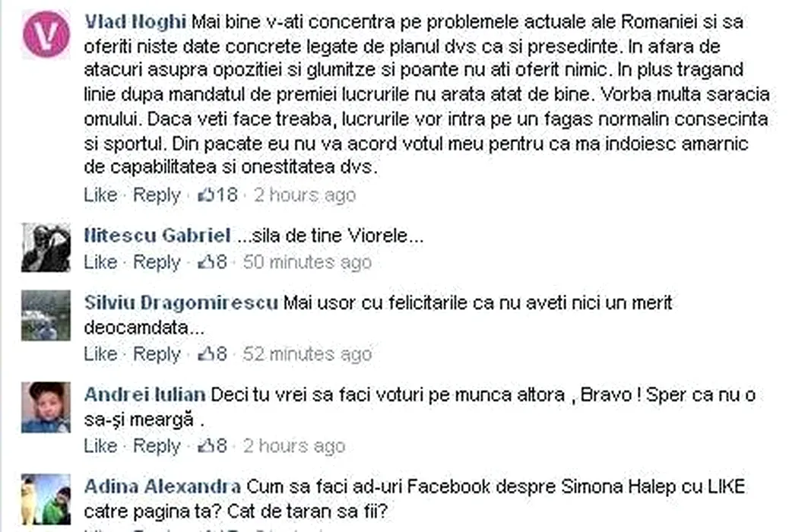
Task: Reply to Silviu Dragomirescu's comment
Action: [157, 354]
